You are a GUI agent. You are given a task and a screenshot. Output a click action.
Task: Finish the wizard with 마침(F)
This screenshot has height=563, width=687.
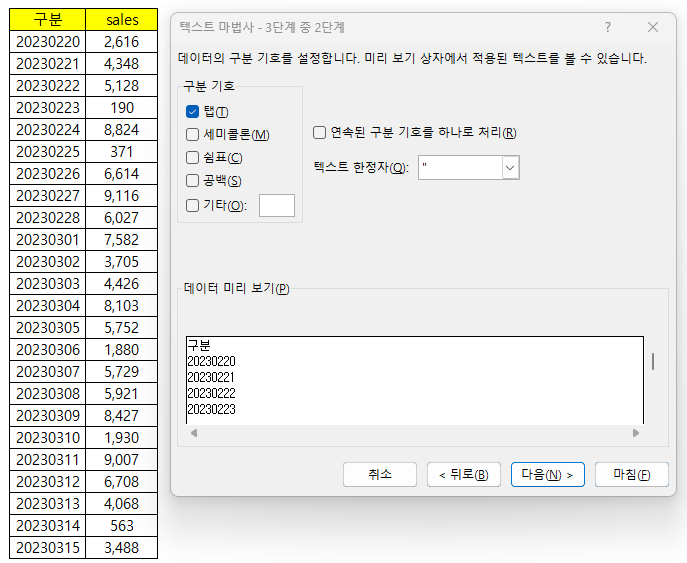coord(632,474)
